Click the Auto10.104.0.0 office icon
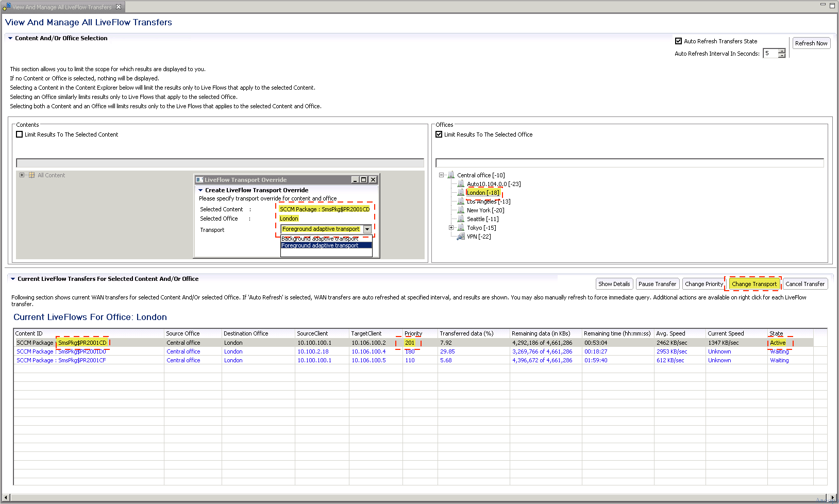This screenshot has height=504, width=839. pos(461,184)
